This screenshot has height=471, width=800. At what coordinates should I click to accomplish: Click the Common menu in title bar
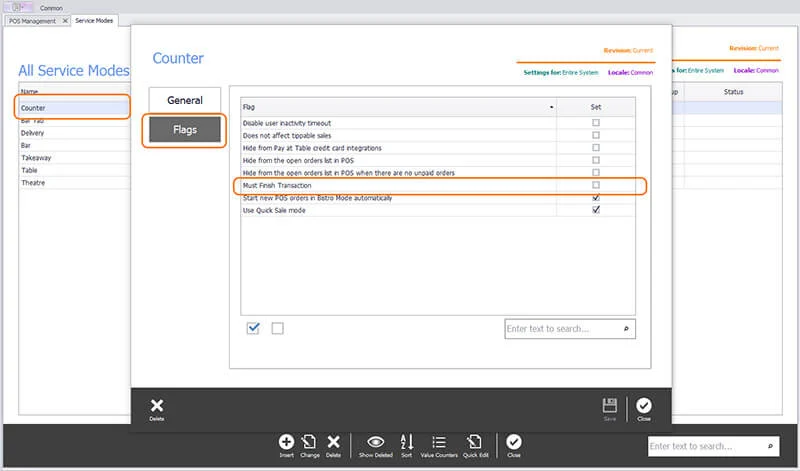click(51, 8)
